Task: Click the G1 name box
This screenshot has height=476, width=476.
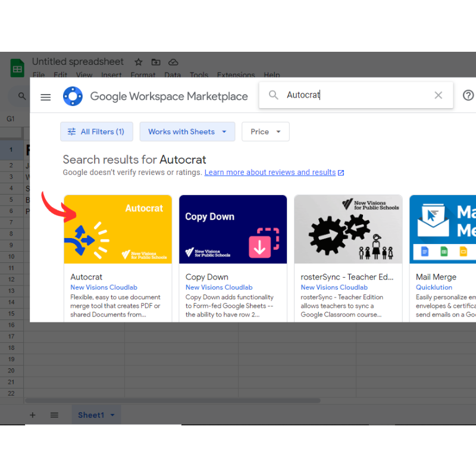Action: click(x=11, y=118)
